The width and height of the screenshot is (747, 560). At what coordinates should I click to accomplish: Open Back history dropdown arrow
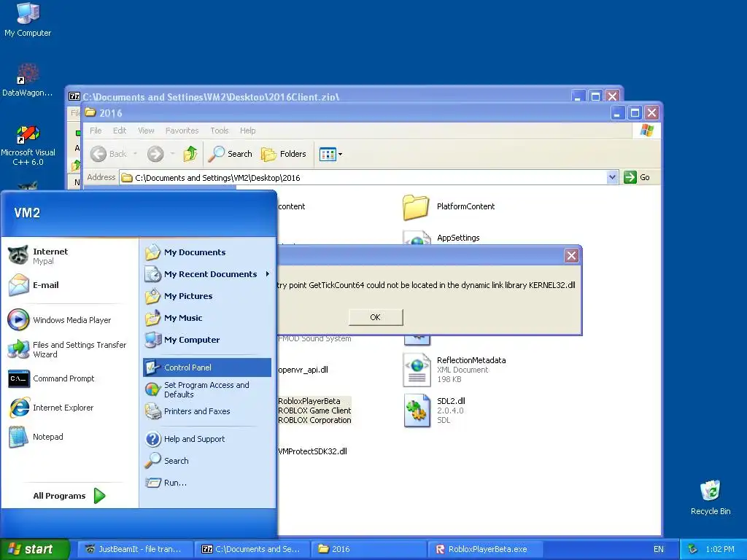135,154
